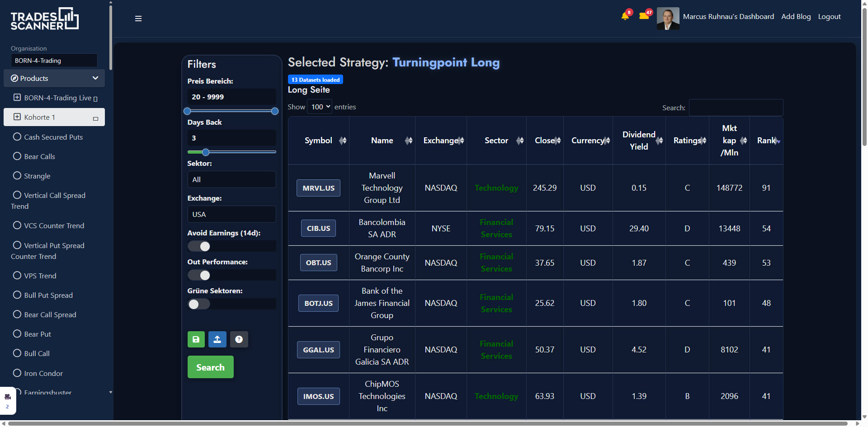The image size is (868, 427).
Task: Sort table by Name column arrows
Action: (409, 141)
